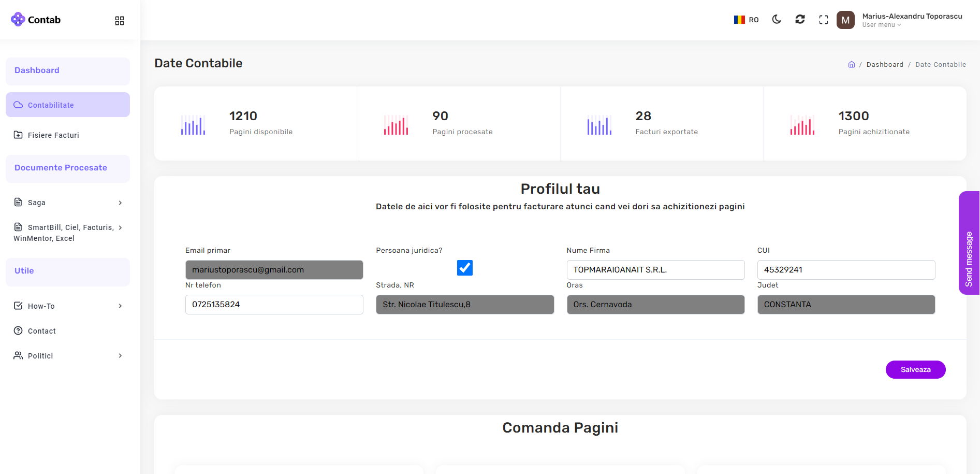
Task: Toggle the sidebar grid icon
Action: click(120, 21)
